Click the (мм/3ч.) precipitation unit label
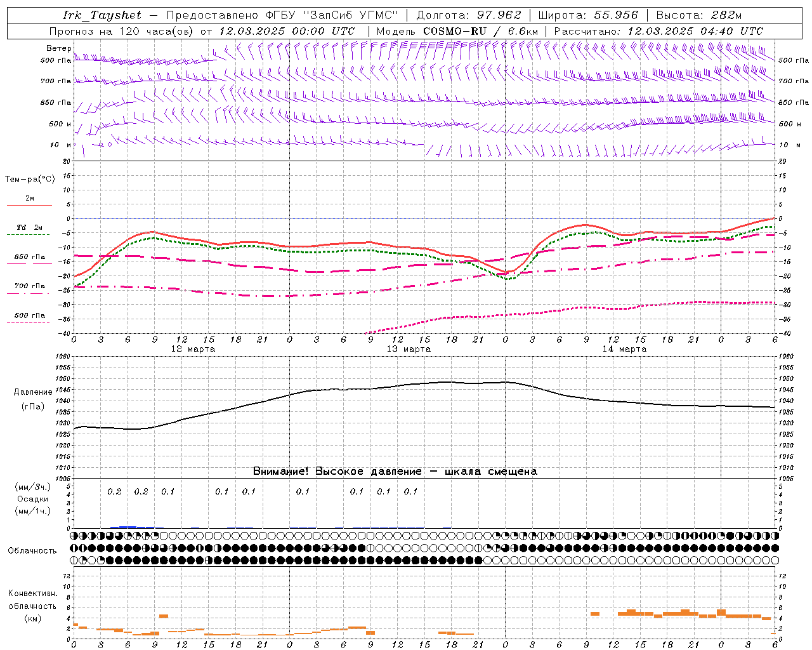 pyautogui.click(x=33, y=487)
